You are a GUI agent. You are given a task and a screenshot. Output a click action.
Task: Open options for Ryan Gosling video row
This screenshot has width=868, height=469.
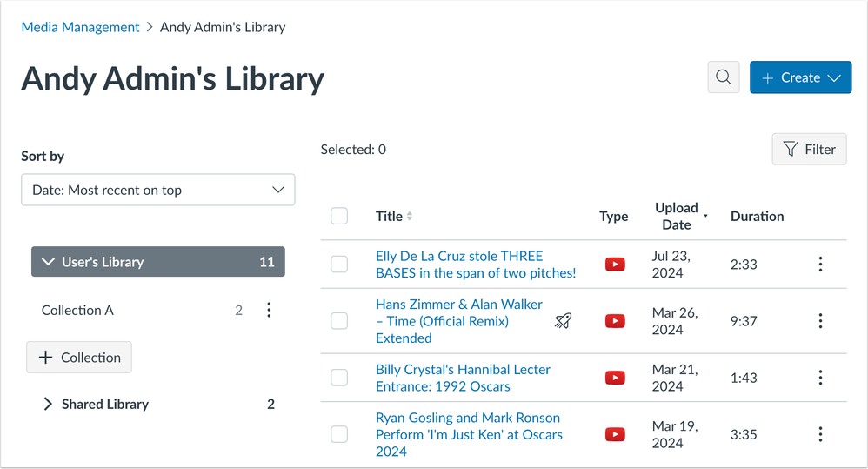tap(820, 434)
